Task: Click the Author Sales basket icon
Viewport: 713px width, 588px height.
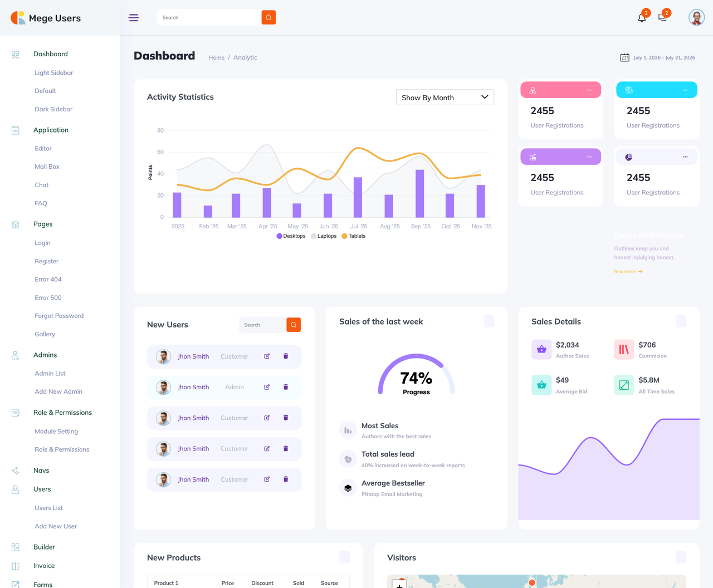Action: [541, 350]
